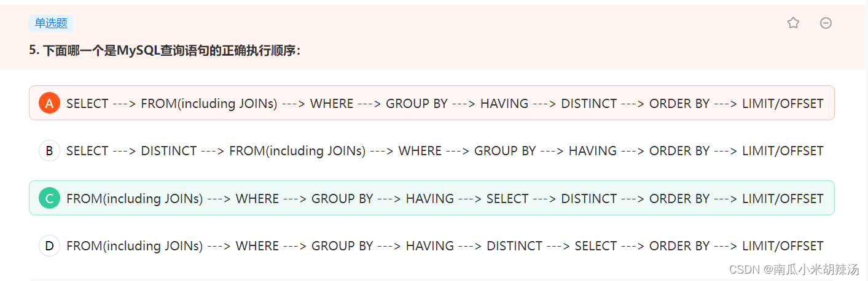Click WHERE text in option D

(x=257, y=246)
